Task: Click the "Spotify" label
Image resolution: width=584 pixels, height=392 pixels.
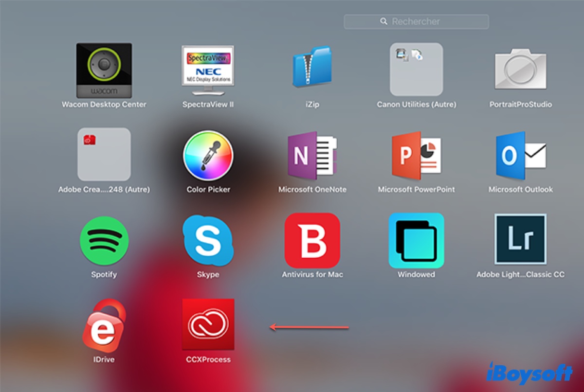Action: coord(104,275)
